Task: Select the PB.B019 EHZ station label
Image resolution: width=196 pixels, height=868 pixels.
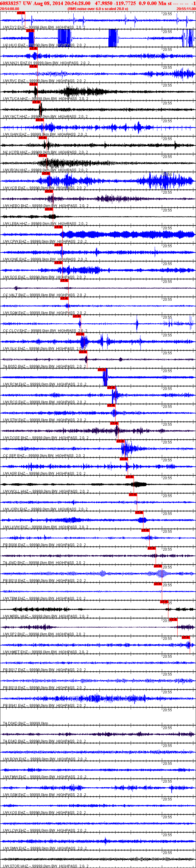Action: coord(44,688)
